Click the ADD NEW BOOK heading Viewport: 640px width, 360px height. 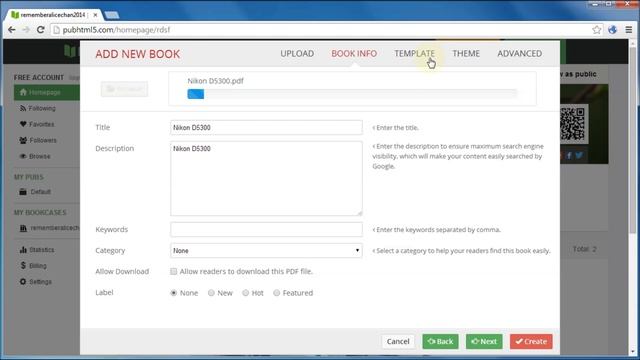(138, 54)
